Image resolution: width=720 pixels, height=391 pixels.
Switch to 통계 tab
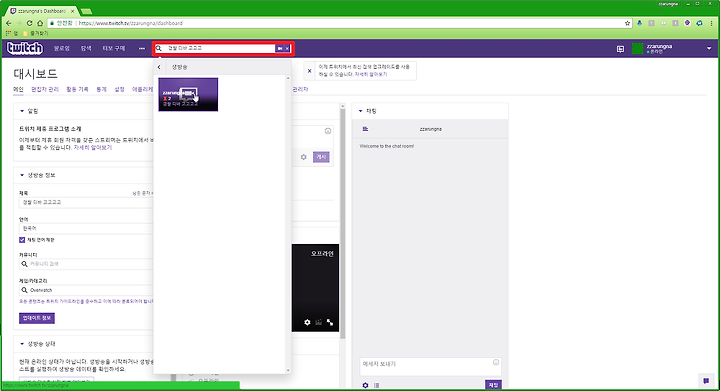(101, 89)
